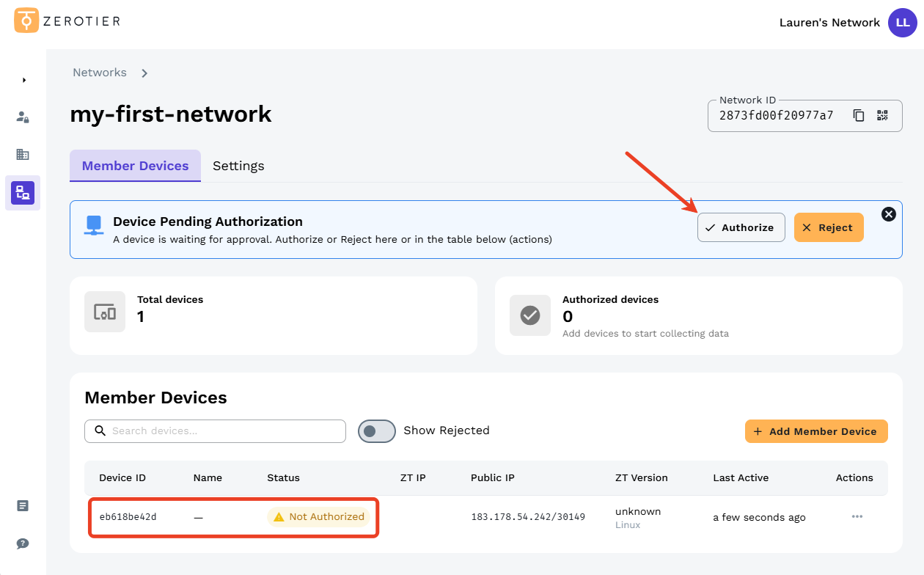The image size is (924, 575).
Task: Dismiss the Device Pending Authorization banner
Action: [x=889, y=214]
